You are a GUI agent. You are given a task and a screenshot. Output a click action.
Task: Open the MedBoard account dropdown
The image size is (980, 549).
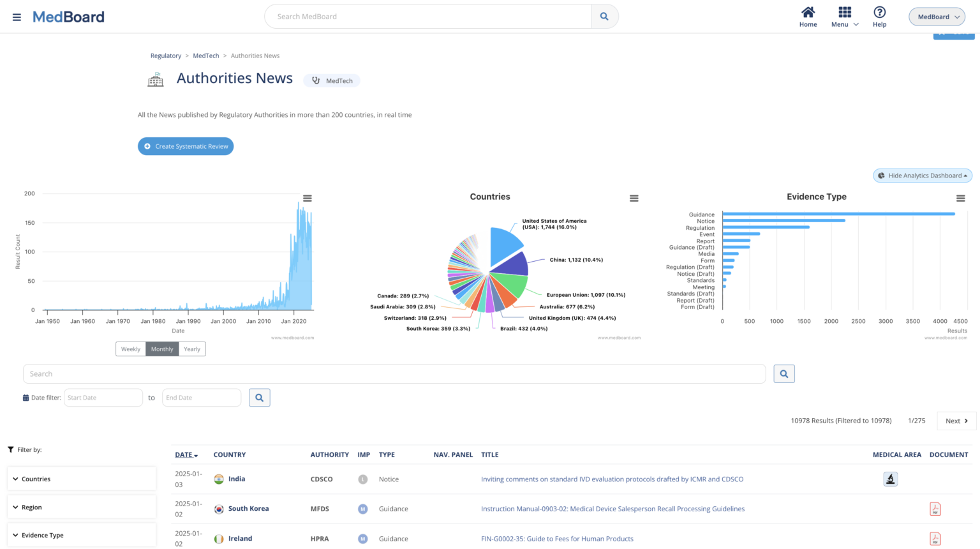pyautogui.click(x=936, y=16)
